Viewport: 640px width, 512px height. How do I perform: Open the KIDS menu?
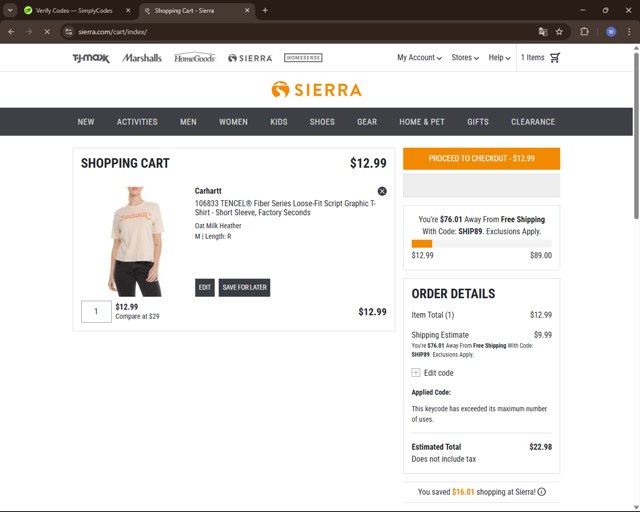[279, 122]
